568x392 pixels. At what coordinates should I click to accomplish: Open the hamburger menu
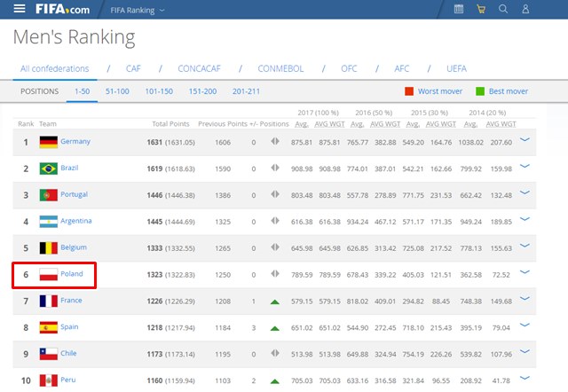(20, 9)
